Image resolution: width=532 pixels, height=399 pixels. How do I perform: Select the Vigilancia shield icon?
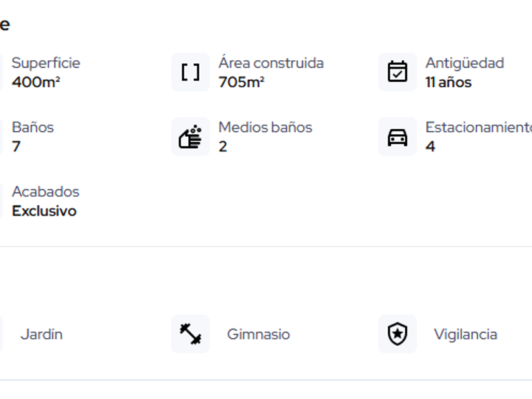(x=397, y=334)
